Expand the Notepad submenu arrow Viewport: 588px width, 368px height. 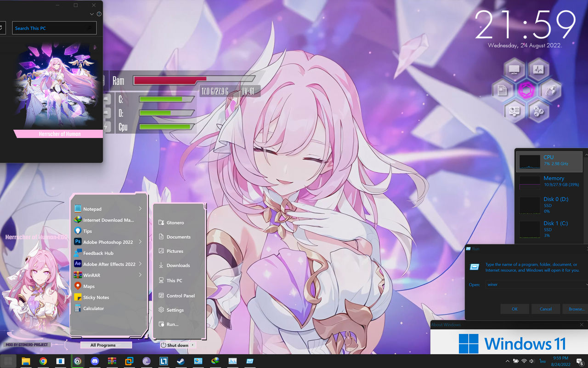pos(140,209)
